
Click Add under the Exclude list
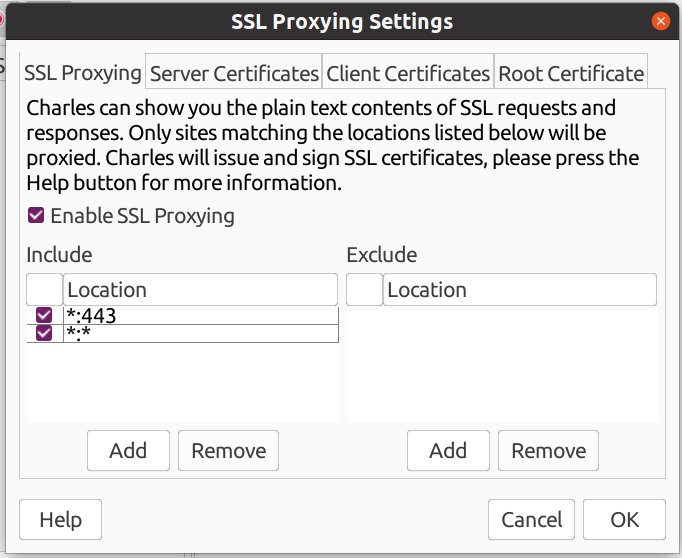pyautogui.click(x=448, y=451)
